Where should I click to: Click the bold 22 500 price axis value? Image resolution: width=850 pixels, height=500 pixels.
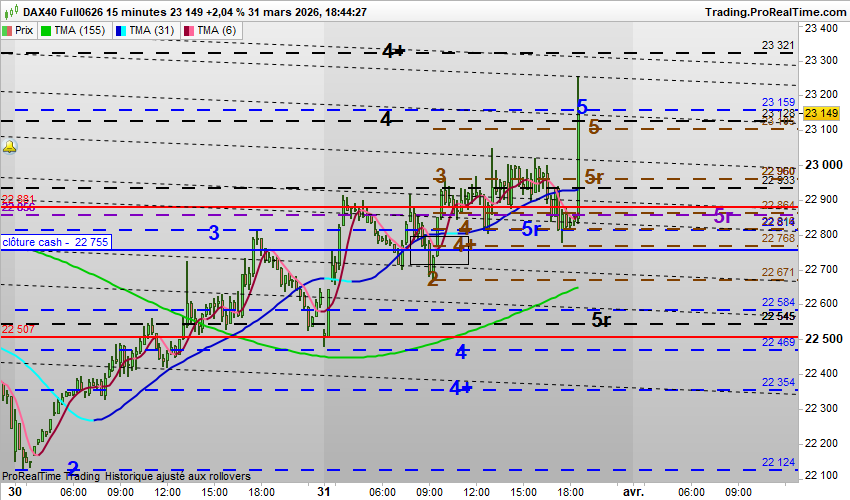click(823, 339)
